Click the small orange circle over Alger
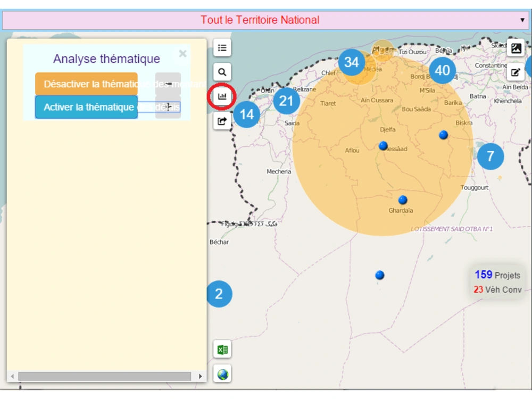 [x=383, y=51]
